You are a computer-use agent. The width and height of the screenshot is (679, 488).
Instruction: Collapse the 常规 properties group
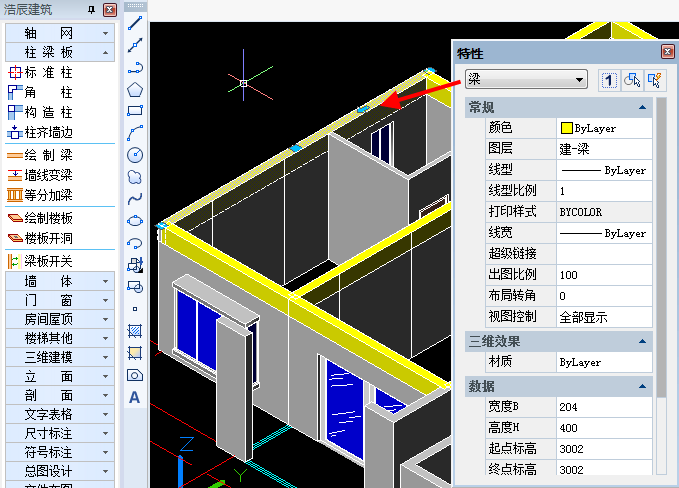[643, 107]
